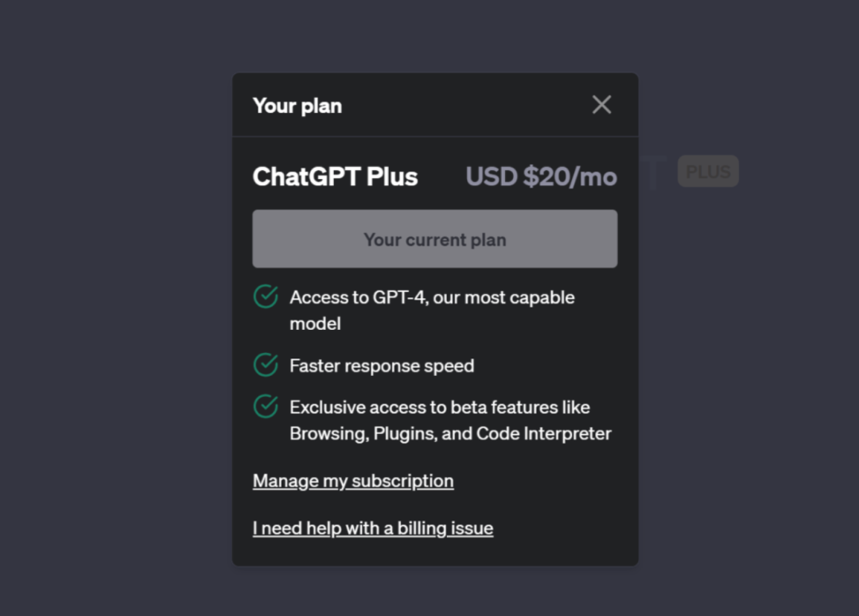Click the Exclusive access to beta features text
This screenshot has width=859, height=616.
(x=440, y=407)
